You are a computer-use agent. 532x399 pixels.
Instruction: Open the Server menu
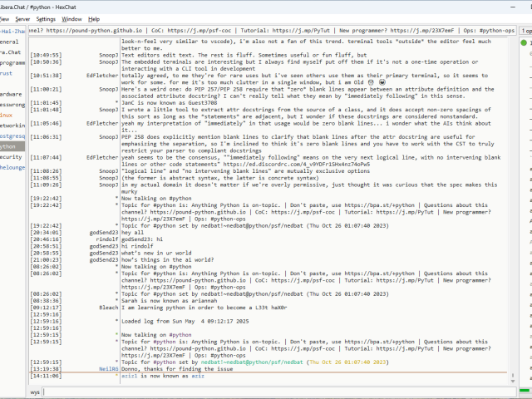(x=22, y=18)
